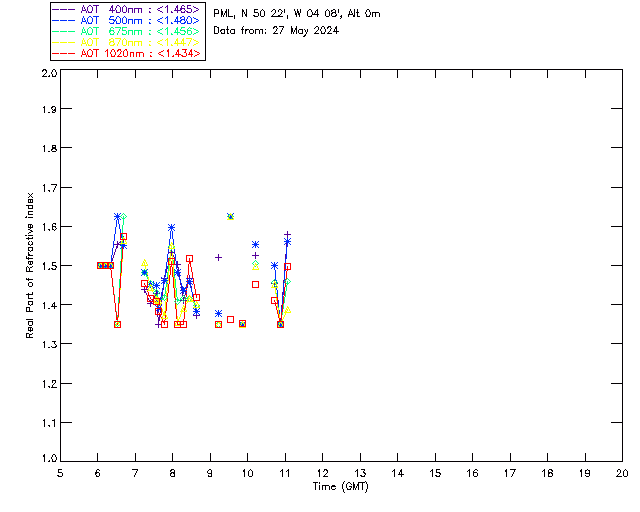Click the red square marker at 1.45 near 10.2 hours
Screen dimensions: 640x512
click(256, 285)
